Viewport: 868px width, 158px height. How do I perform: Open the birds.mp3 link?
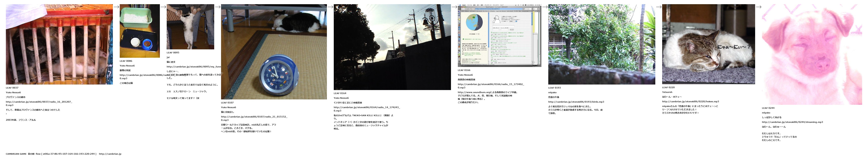576,102
